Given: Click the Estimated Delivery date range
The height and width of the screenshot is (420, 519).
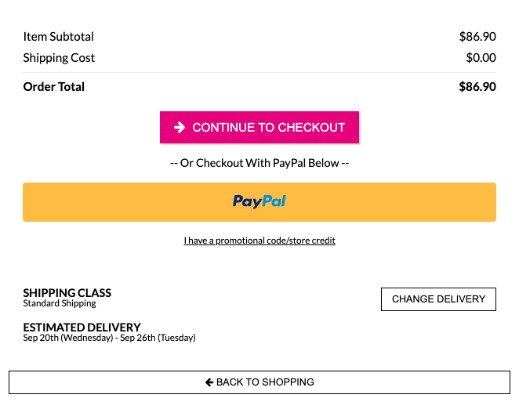Looking at the screenshot, I should [x=109, y=338].
